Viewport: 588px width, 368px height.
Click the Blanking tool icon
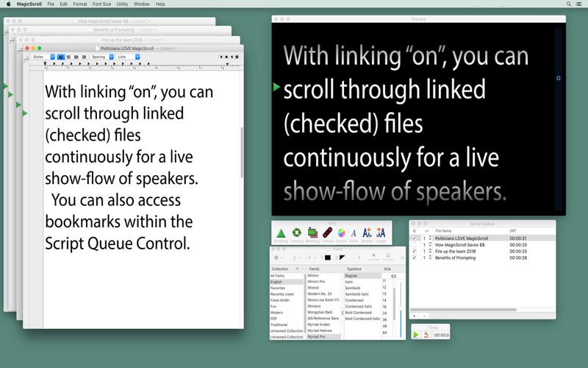point(312,233)
